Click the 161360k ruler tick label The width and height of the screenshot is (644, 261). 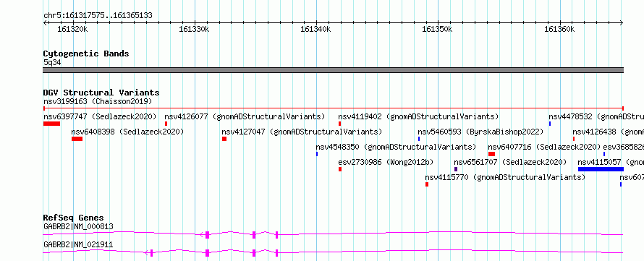point(559,30)
